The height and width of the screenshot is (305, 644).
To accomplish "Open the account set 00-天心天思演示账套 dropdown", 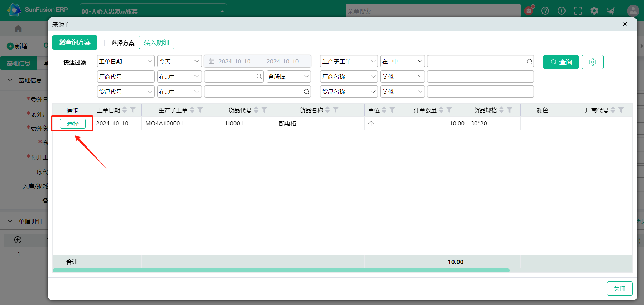I will click(153, 11).
